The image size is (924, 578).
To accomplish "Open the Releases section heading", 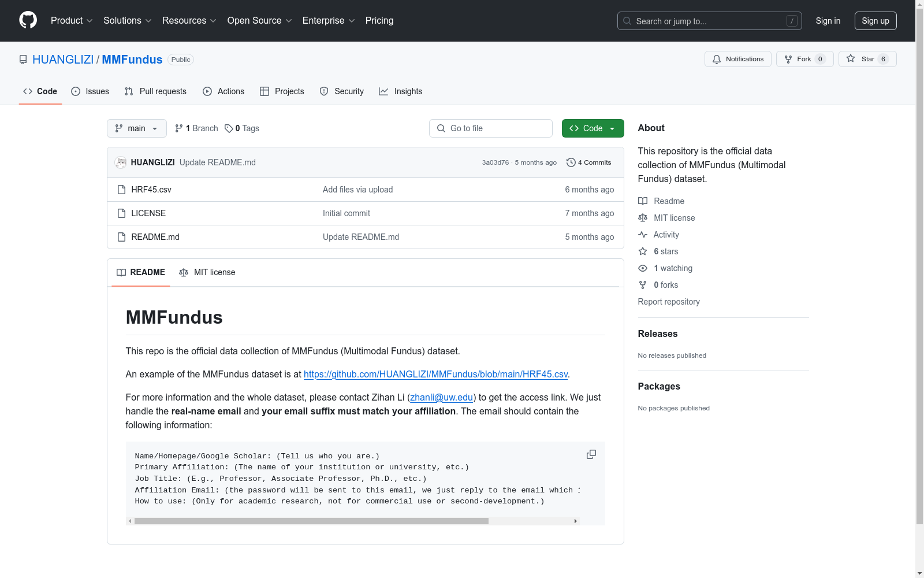I will (658, 334).
